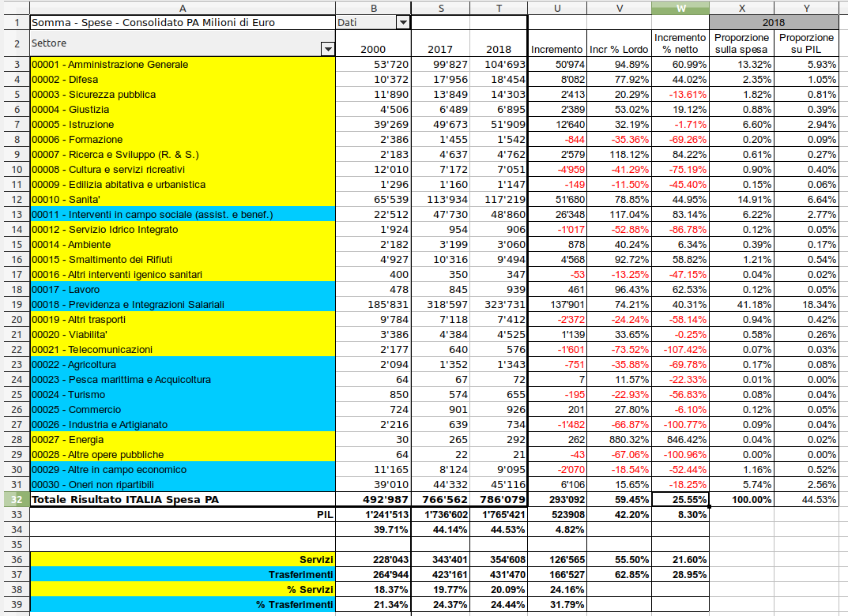Click cell '00005 - Istruzione'
The image size is (848, 616).
click(x=183, y=124)
